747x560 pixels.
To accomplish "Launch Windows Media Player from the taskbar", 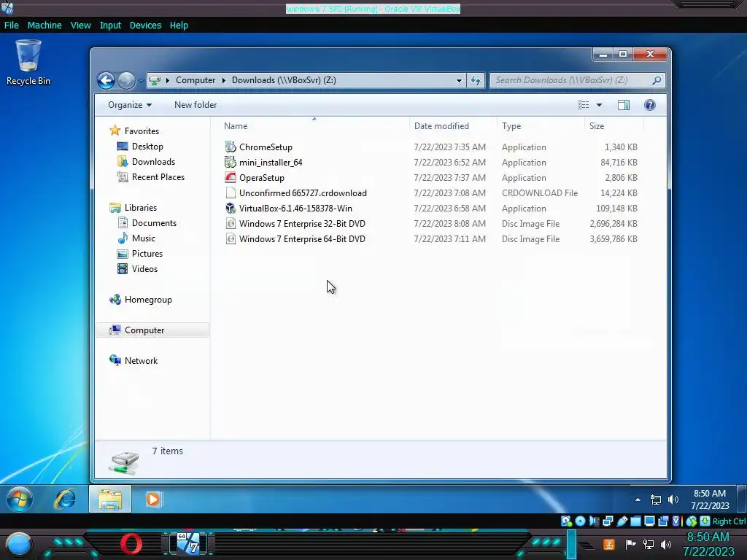I will (x=153, y=499).
